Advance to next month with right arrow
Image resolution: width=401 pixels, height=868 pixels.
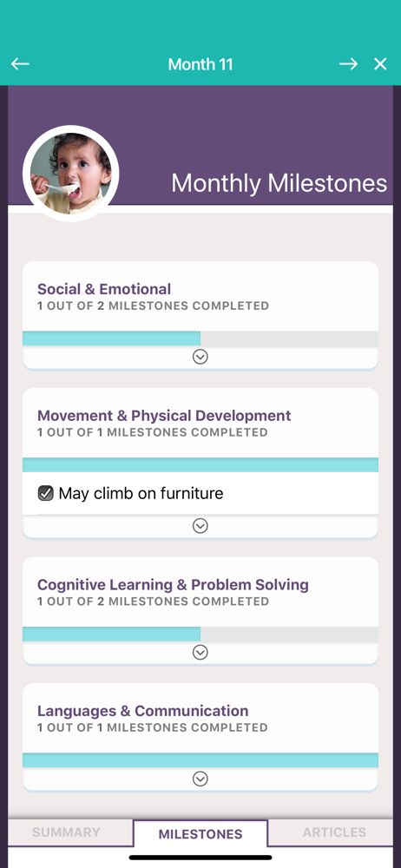coord(348,64)
